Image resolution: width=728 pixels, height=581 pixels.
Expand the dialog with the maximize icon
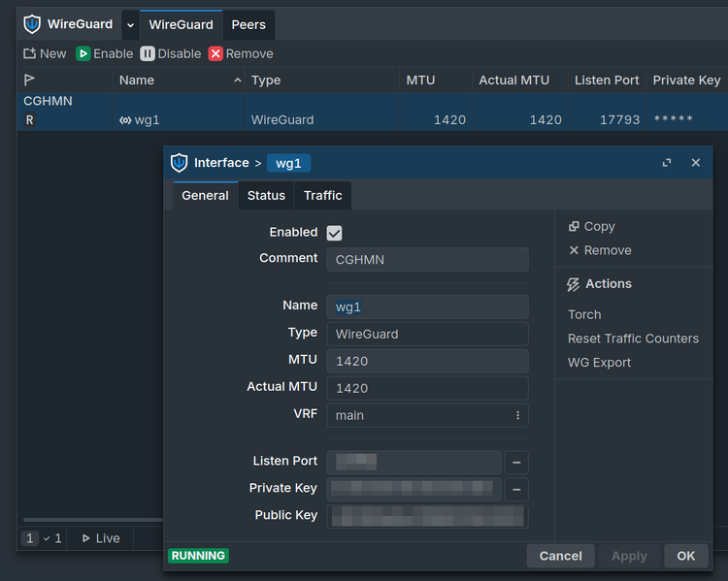pyautogui.click(x=667, y=163)
